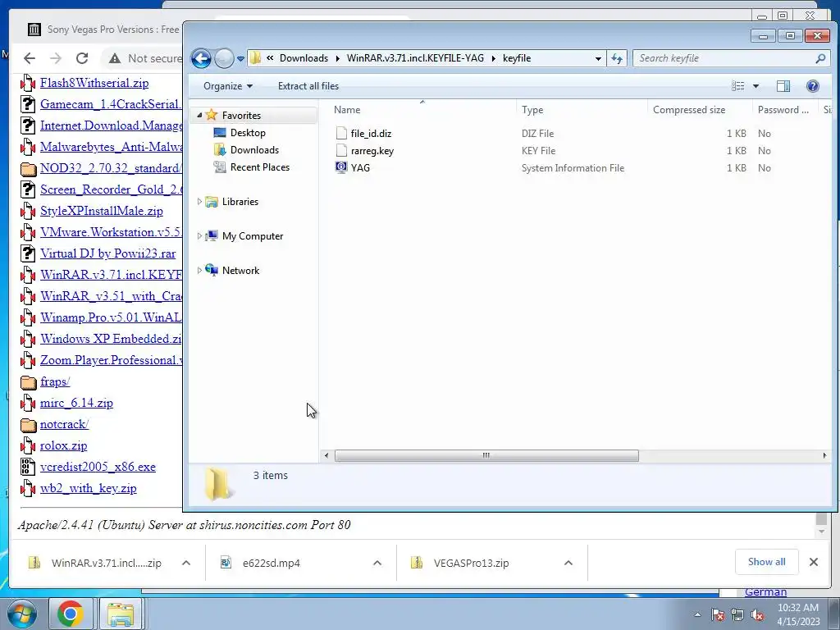Click rolox.zip link
This screenshot has width=840, height=630.
click(x=63, y=445)
